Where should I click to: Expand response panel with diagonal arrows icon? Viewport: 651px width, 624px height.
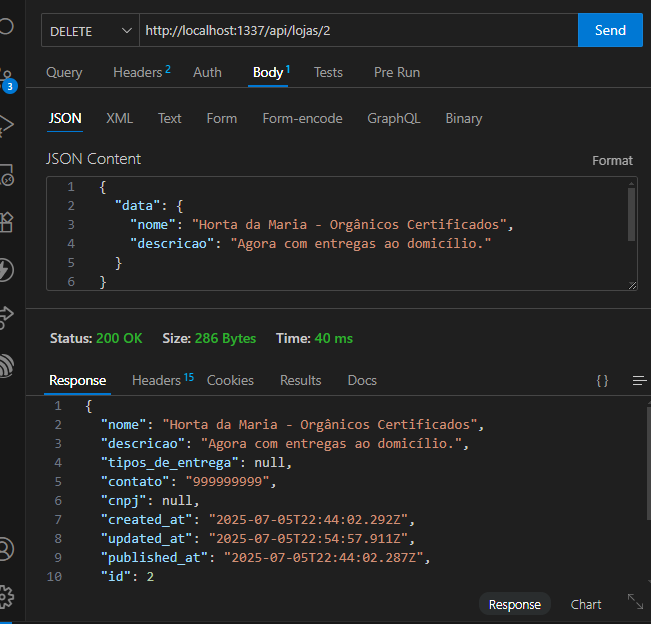[635, 602]
